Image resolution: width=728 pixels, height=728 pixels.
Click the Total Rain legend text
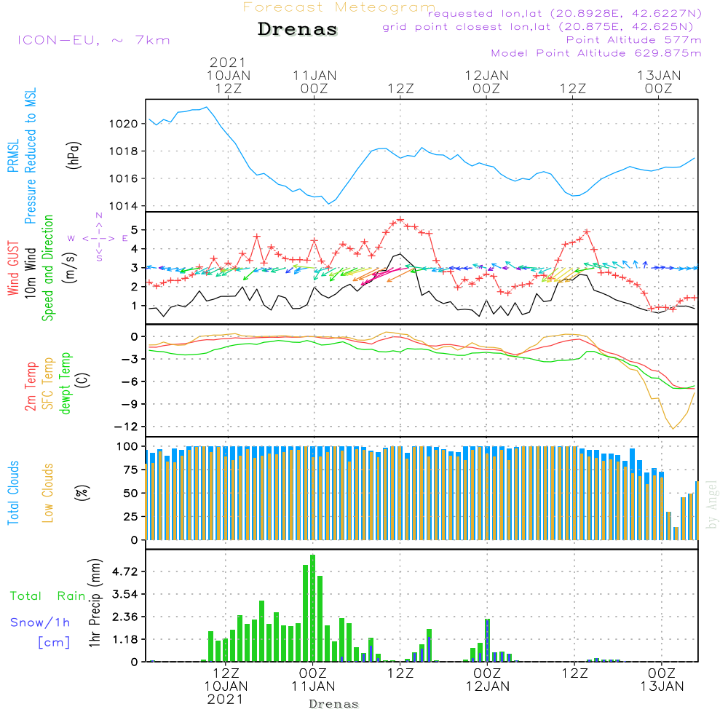point(47,596)
